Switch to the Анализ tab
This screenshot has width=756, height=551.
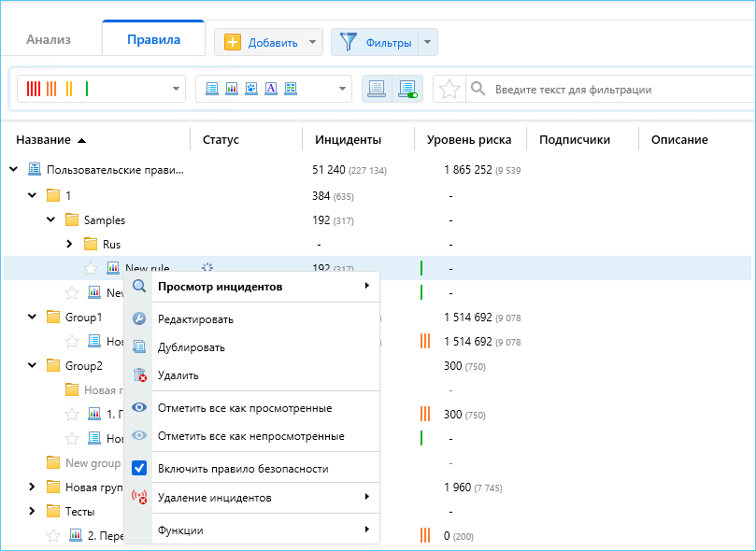[49, 39]
